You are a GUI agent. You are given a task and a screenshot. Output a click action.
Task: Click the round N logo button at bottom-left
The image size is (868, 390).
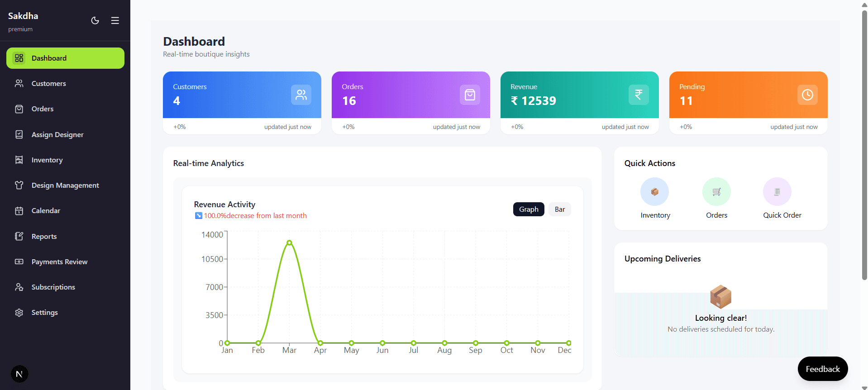coord(19,374)
